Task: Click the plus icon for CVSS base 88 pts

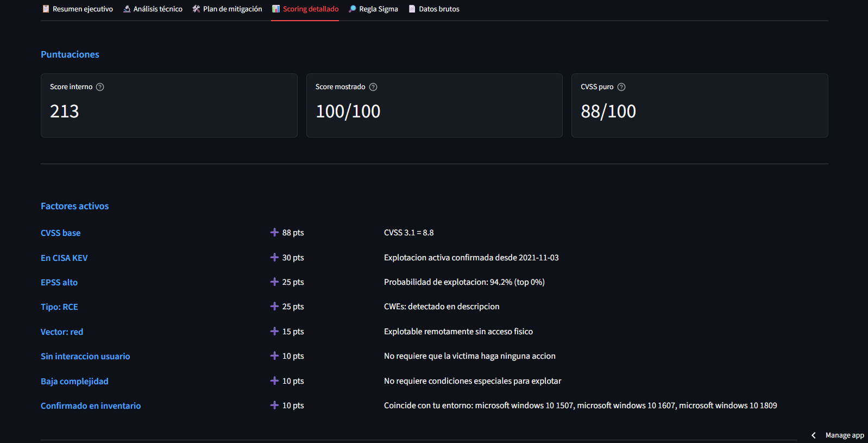Action: [x=274, y=233]
